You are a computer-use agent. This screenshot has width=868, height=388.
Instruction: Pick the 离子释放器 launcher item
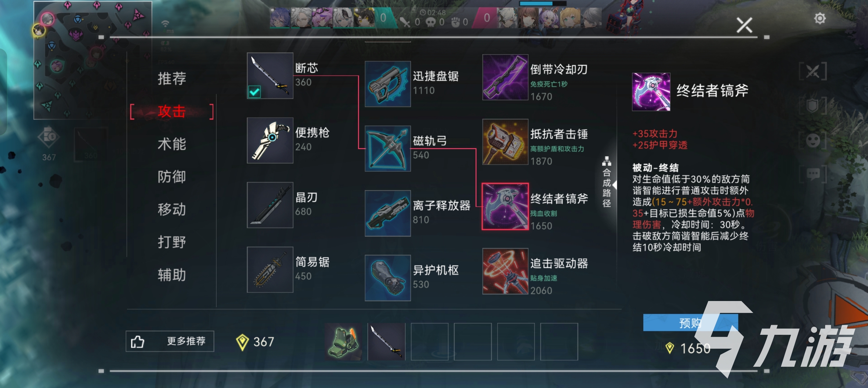point(388,213)
